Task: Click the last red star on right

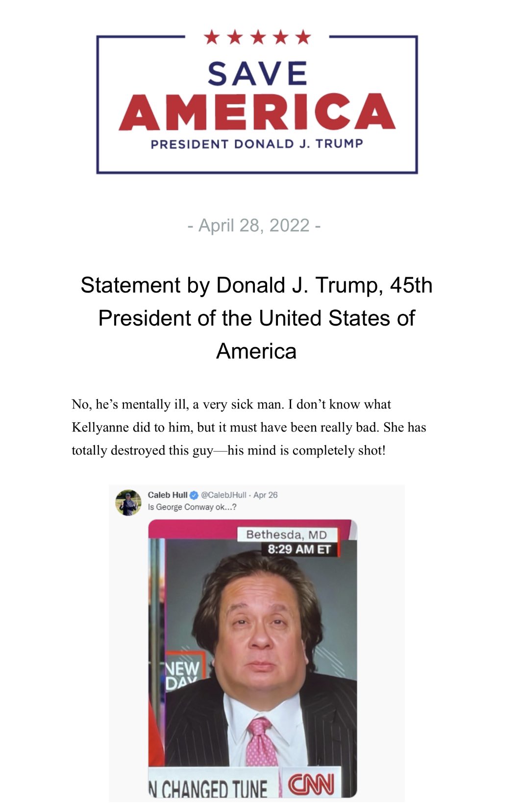Action: [x=303, y=37]
